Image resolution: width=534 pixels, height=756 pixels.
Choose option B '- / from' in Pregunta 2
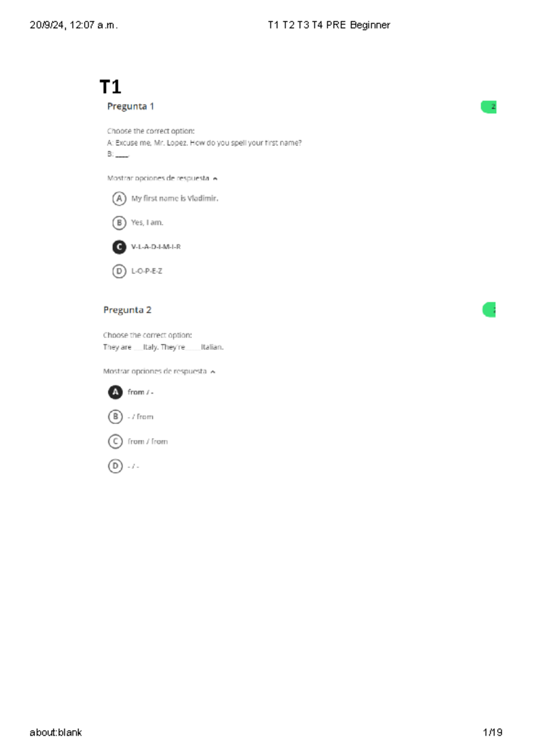(x=115, y=417)
